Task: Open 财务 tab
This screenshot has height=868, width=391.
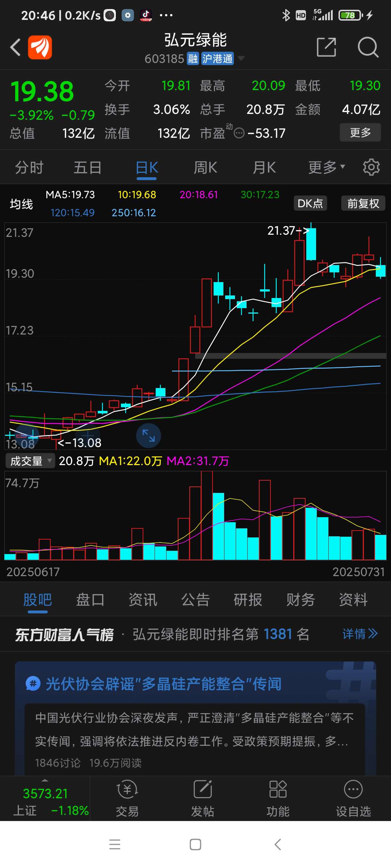Action: (301, 600)
